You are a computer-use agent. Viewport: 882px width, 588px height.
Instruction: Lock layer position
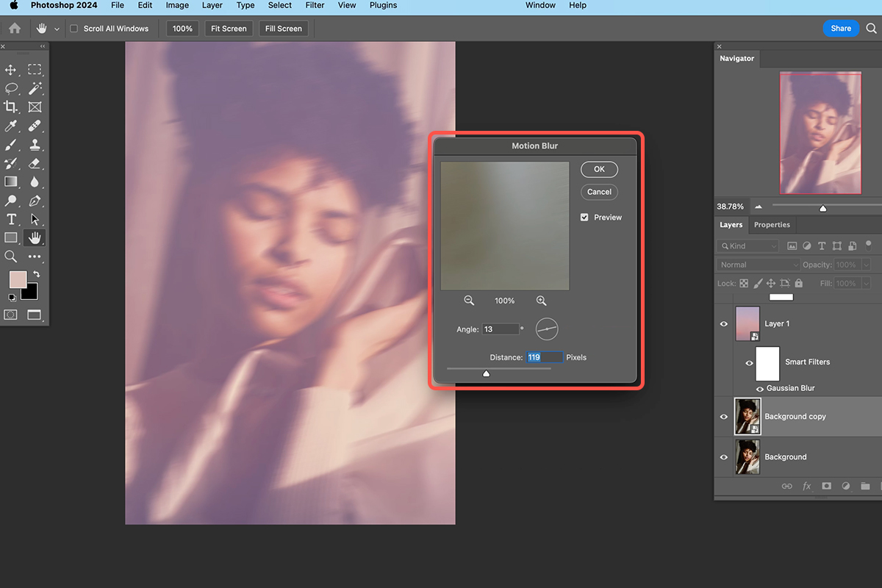coord(771,283)
